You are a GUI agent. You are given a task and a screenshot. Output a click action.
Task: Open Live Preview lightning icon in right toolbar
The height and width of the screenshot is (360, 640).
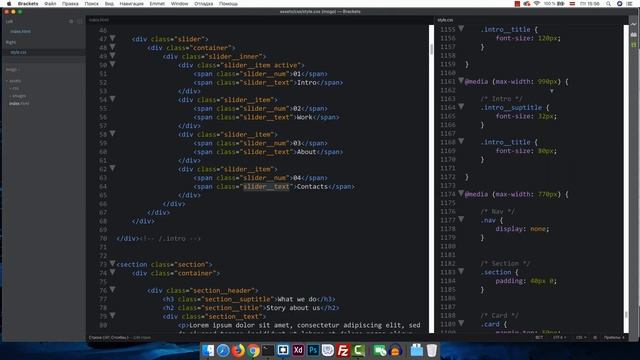coord(633,24)
